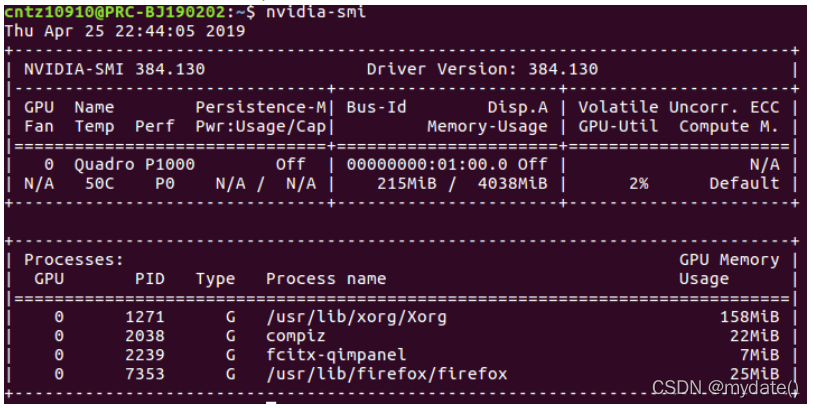Click the 50C temperature reading

[x=99, y=184]
